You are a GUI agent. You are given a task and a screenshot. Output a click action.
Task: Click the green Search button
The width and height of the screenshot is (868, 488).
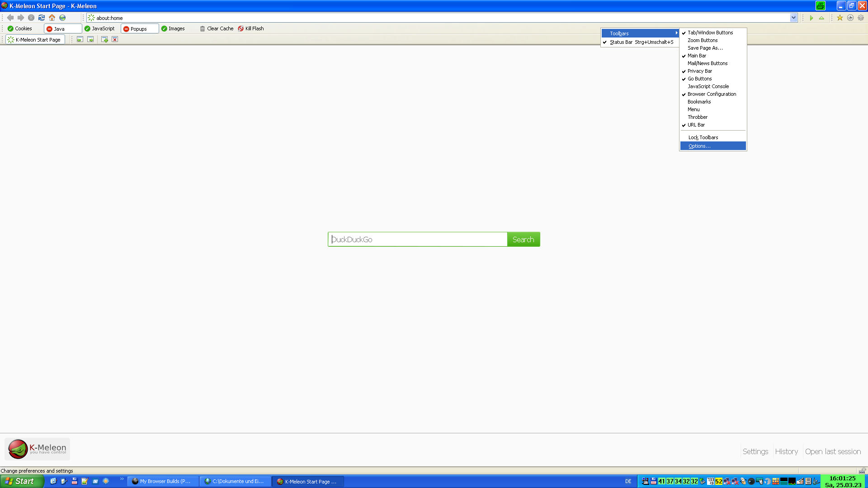click(523, 239)
